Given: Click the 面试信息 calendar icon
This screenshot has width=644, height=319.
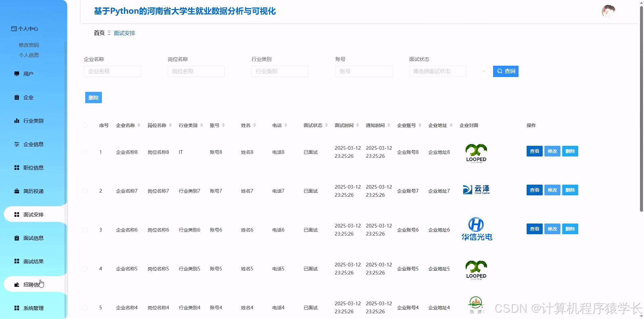Looking at the screenshot, I should (x=17, y=238).
